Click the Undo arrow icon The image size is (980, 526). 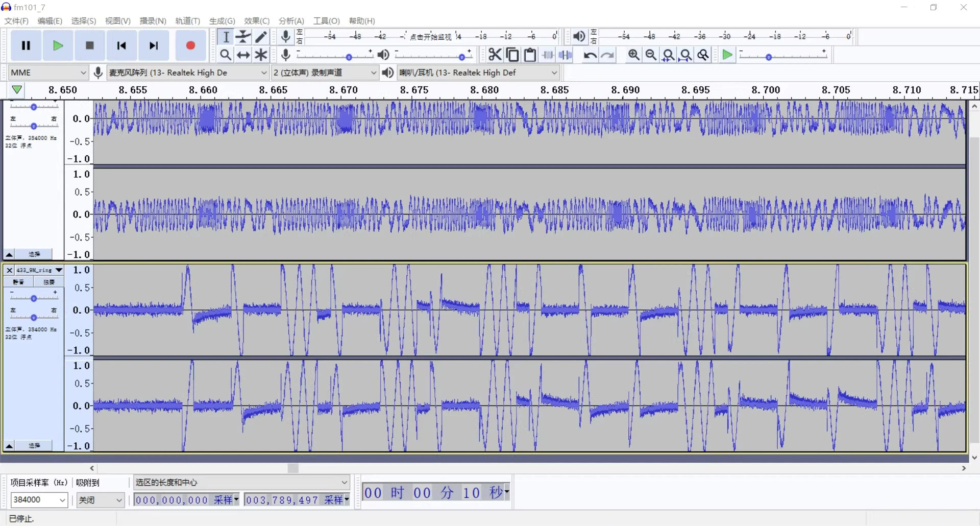point(590,55)
